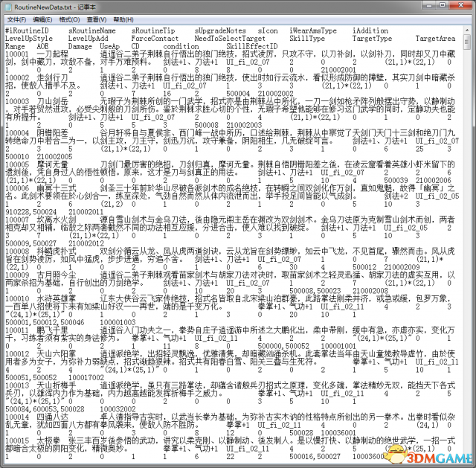Click the Damage header text
Image resolution: width=476 pixels, height=468 pixels.
[x=80, y=46]
